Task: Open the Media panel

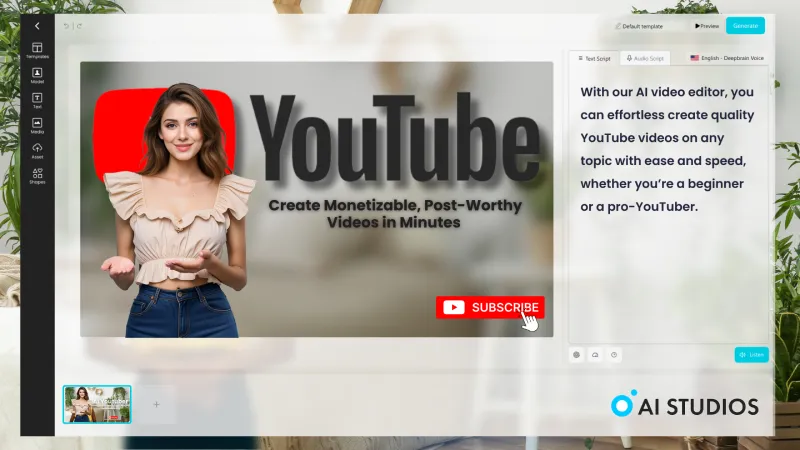Action: [37, 126]
